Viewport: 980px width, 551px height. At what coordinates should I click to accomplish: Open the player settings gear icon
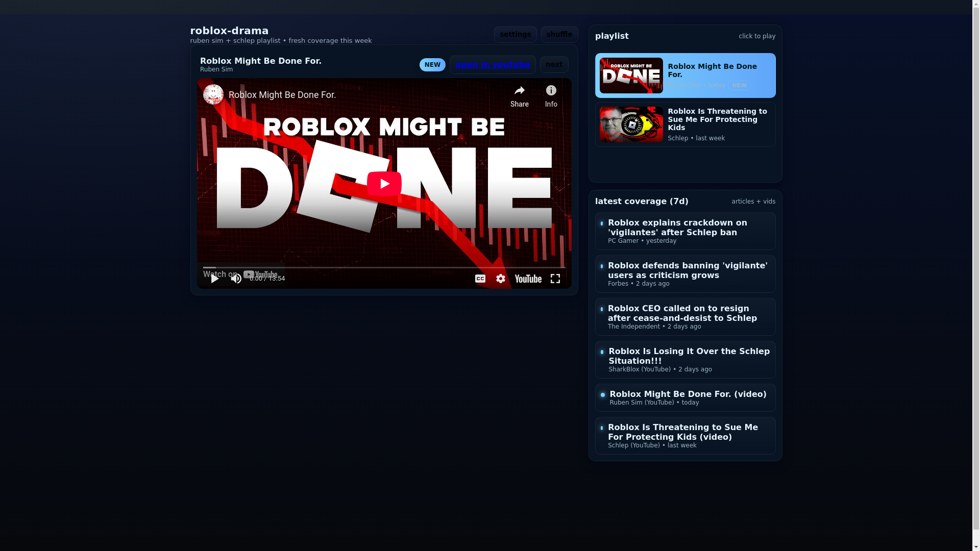tap(500, 279)
